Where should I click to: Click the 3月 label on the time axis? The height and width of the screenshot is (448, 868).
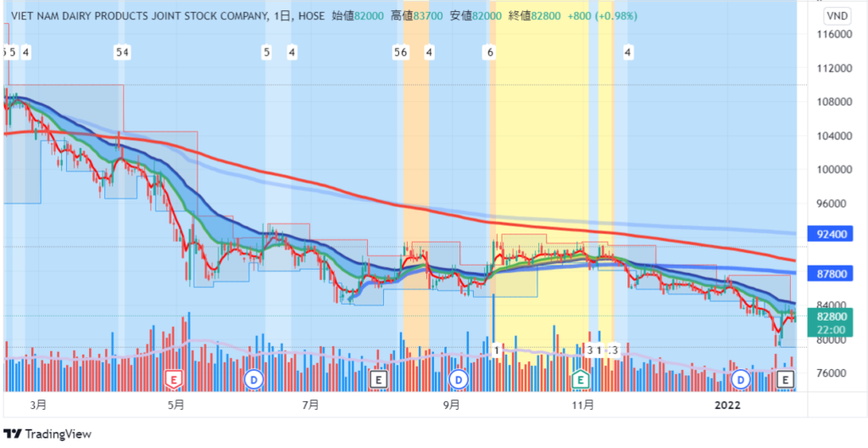pyautogui.click(x=37, y=406)
